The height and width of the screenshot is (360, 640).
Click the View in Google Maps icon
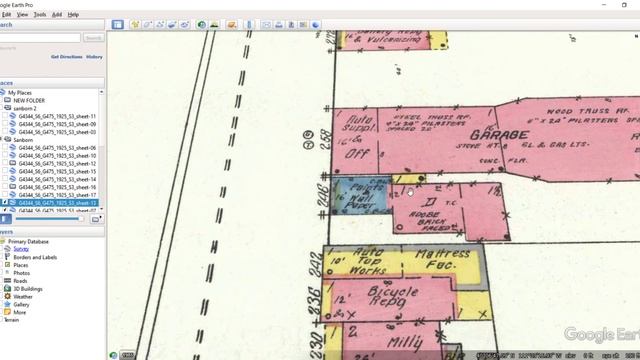pos(303,24)
